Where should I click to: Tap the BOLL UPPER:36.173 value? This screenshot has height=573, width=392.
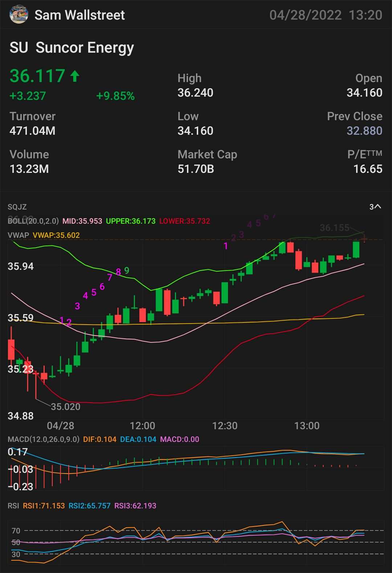coord(131,221)
